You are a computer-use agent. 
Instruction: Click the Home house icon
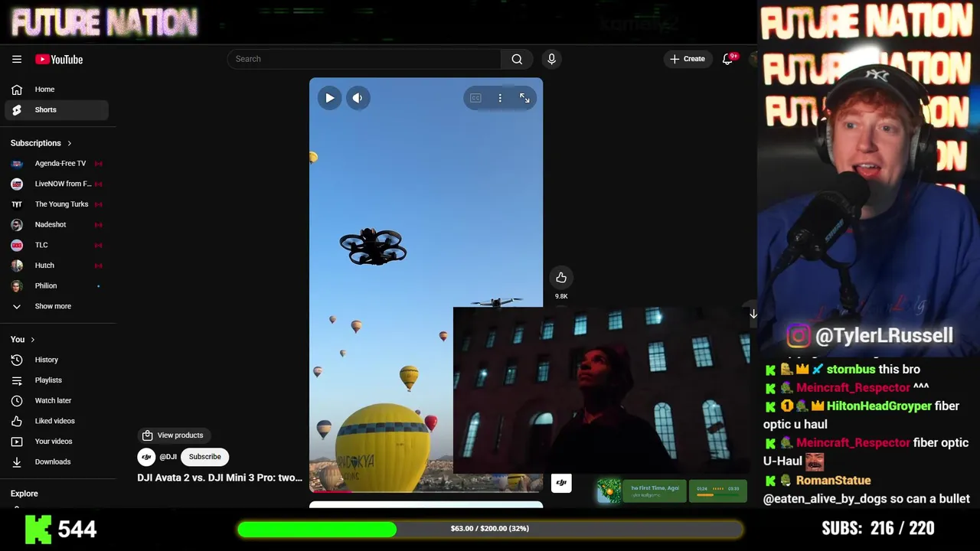(x=17, y=90)
